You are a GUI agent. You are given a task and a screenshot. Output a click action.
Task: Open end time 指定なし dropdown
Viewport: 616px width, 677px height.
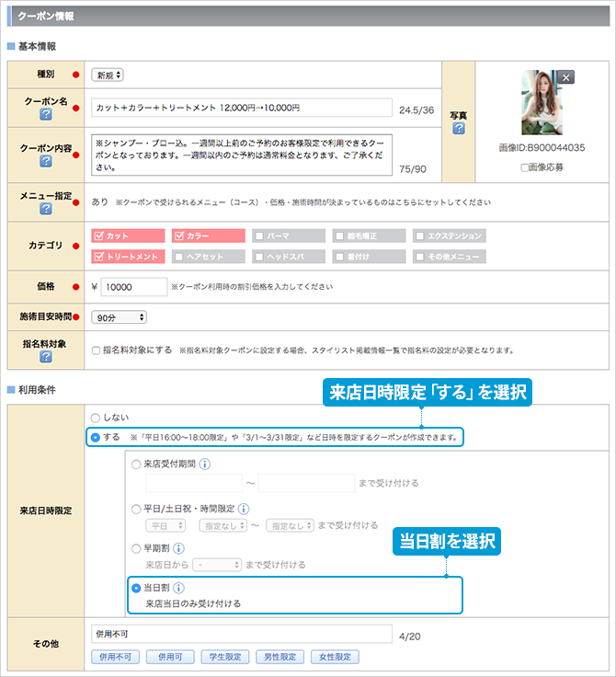[291, 526]
